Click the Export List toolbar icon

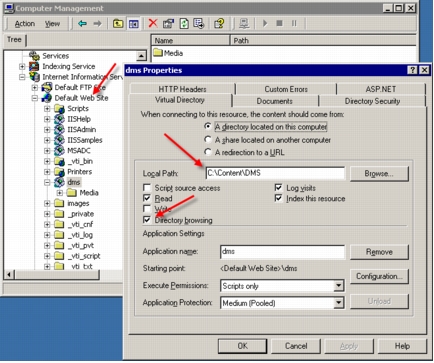pyautogui.click(x=199, y=23)
